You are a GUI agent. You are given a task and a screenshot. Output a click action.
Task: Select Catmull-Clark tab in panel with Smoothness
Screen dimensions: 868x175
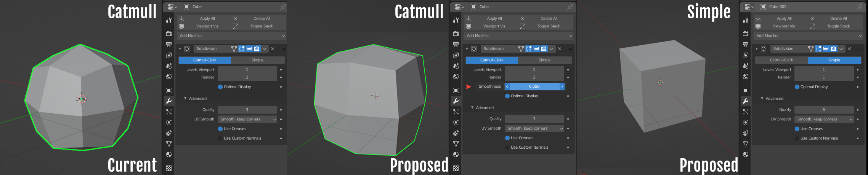click(x=492, y=60)
